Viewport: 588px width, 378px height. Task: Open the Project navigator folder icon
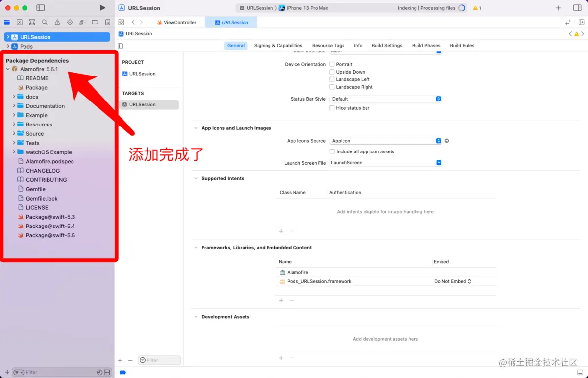7,22
